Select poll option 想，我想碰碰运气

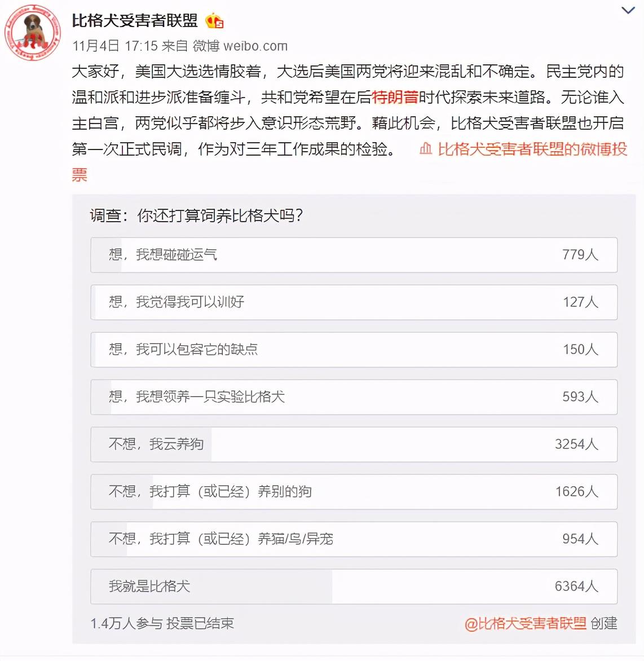click(x=354, y=254)
